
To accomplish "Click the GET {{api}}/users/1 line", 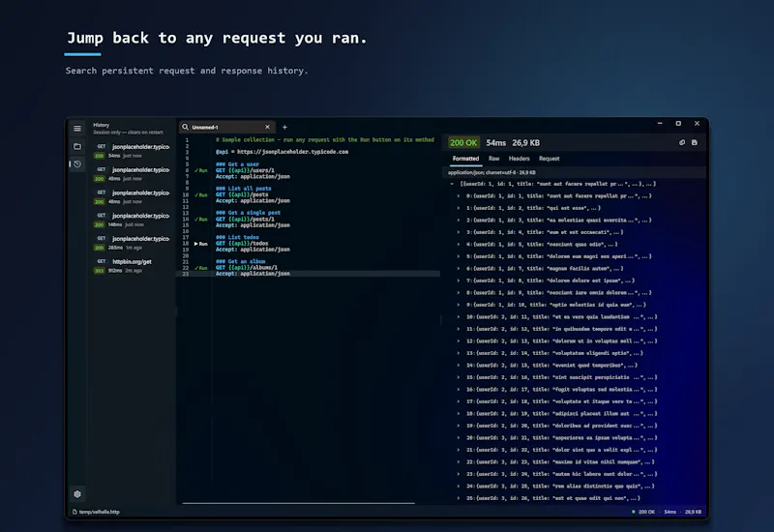I will [245, 170].
